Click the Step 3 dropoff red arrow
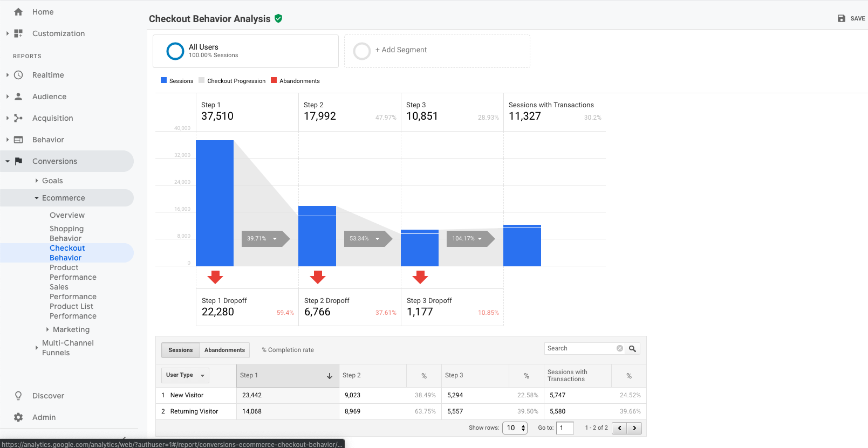Image resolution: width=868 pixels, height=448 pixels. 420,277
